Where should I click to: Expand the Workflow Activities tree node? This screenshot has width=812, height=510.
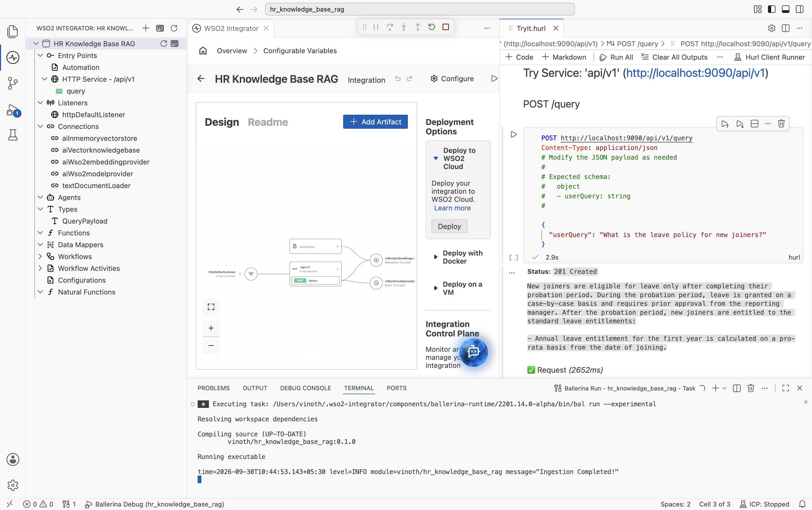(40, 268)
